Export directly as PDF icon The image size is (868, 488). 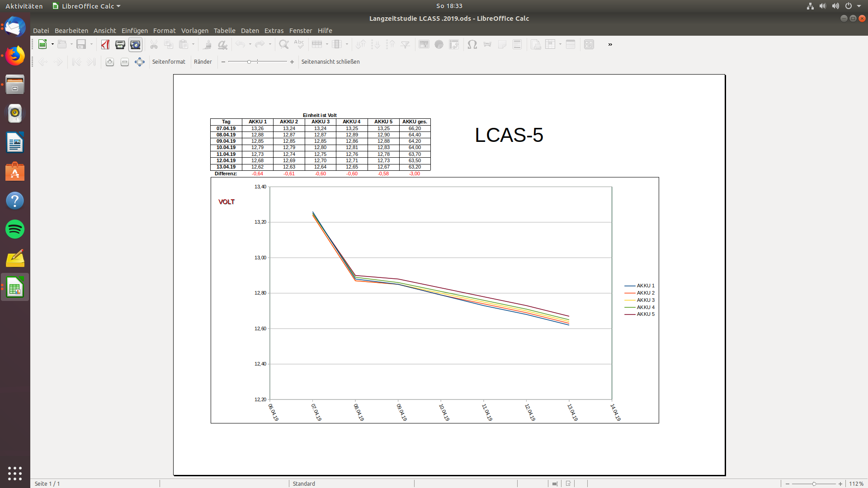(x=105, y=44)
